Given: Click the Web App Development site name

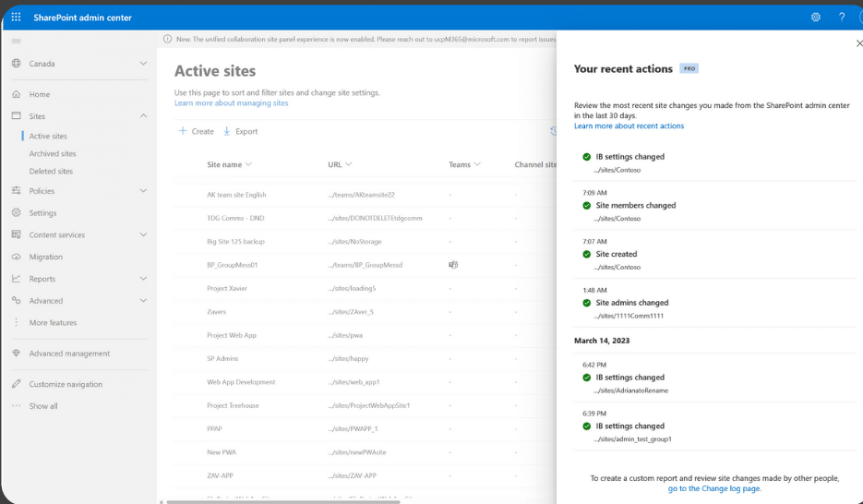Looking at the screenshot, I should [x=241, y=381].
